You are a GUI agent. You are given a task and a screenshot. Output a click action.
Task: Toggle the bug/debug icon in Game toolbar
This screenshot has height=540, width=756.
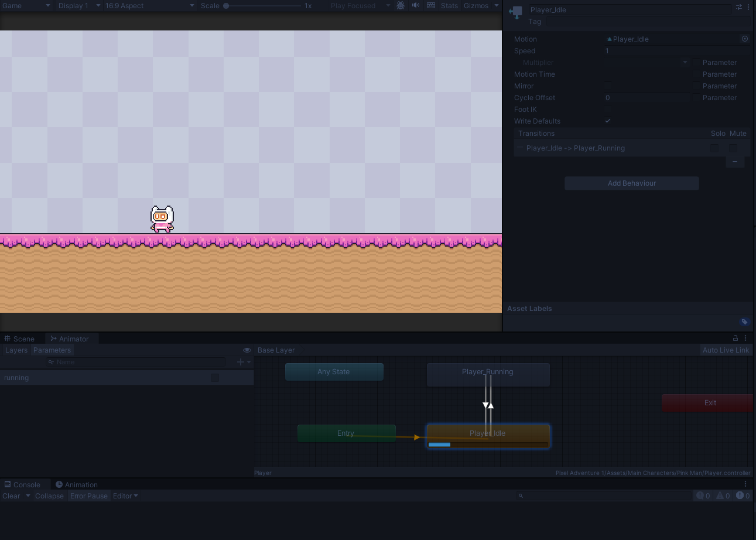click(401, 6)
